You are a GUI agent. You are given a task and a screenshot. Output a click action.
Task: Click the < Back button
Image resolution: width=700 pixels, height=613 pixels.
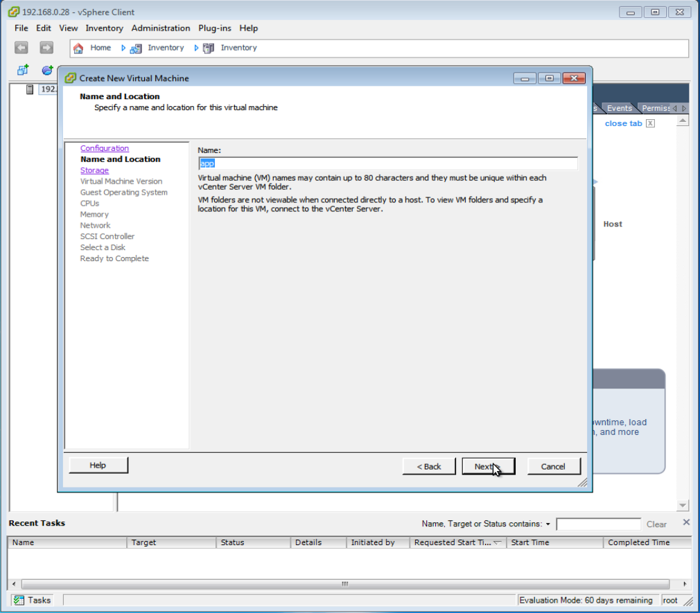click(429, 466)
